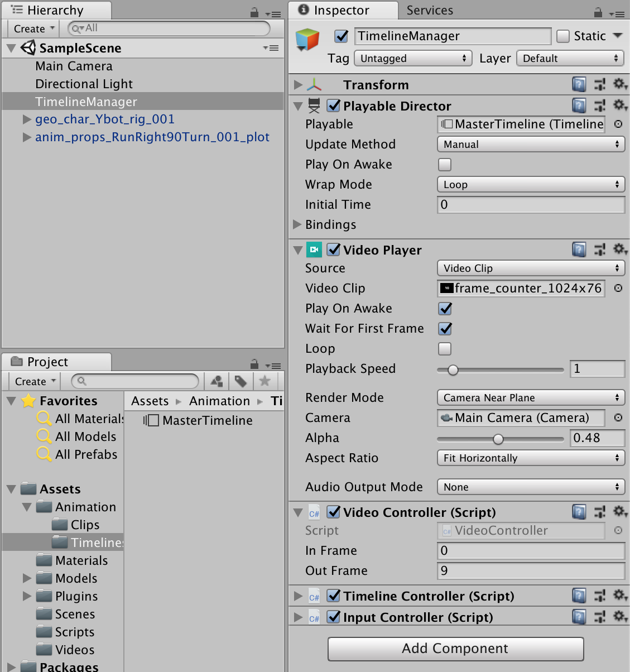This screenshot has height=672, width=630.
Task: Open Input Controller preset icon
Action: (x=600, y=617)
